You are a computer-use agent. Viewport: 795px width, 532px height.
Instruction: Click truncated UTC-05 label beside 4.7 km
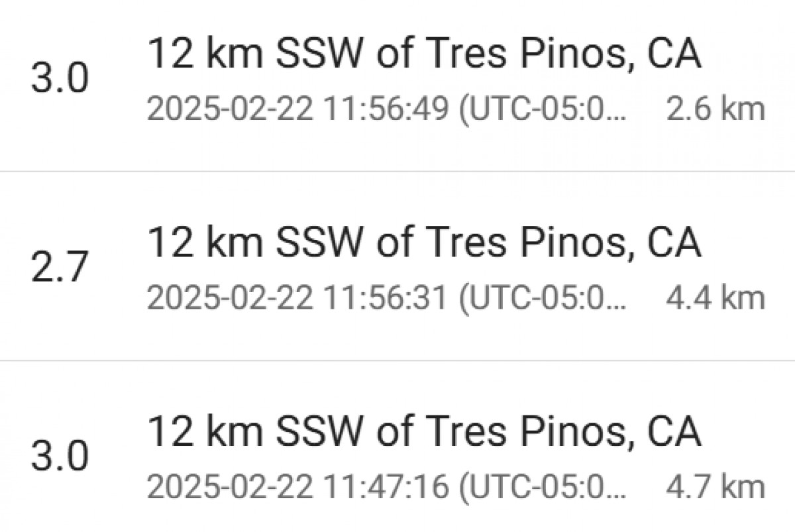coord(543,487)
